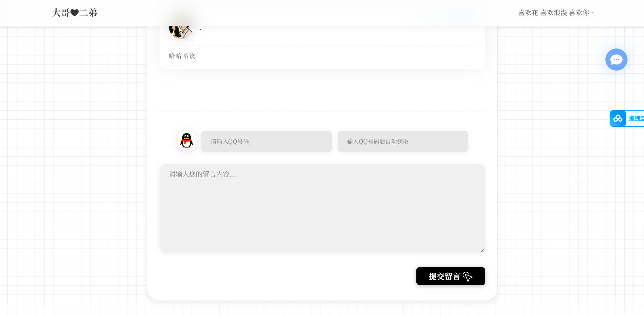Click the heart icon in site title
Viewport: 644px width, 317px height.
point(74,13)
